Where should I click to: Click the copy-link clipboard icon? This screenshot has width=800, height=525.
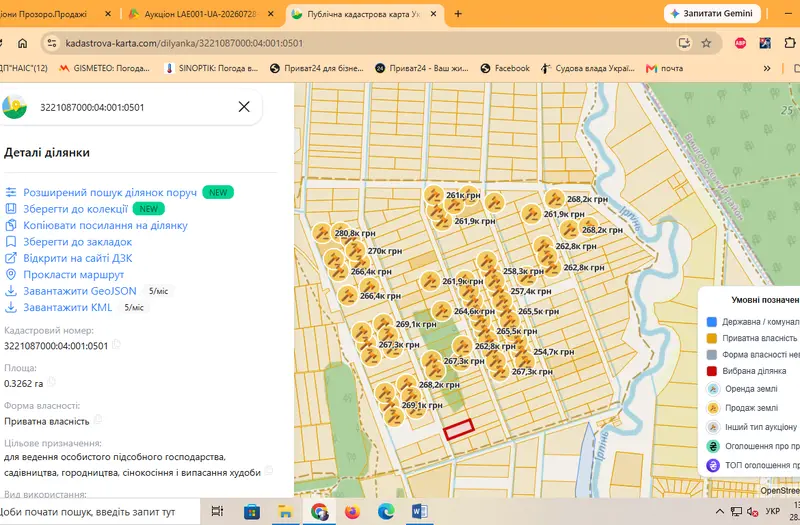point(11,225)
